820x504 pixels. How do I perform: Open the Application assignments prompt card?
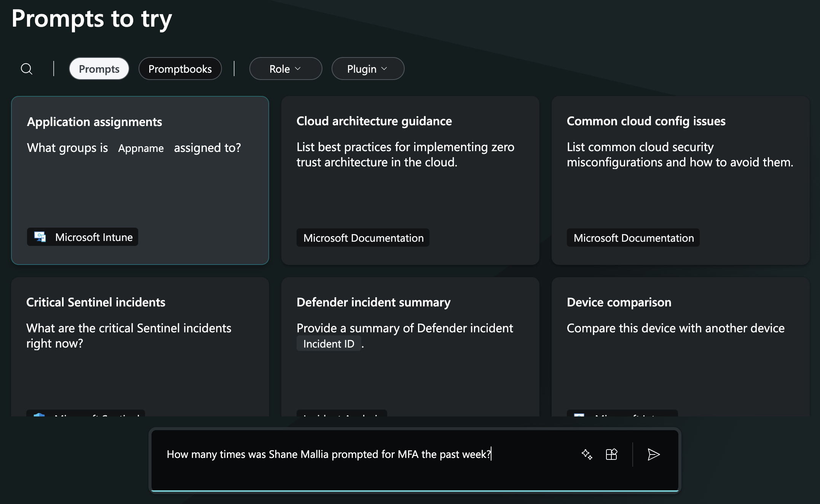coord(140,180)
